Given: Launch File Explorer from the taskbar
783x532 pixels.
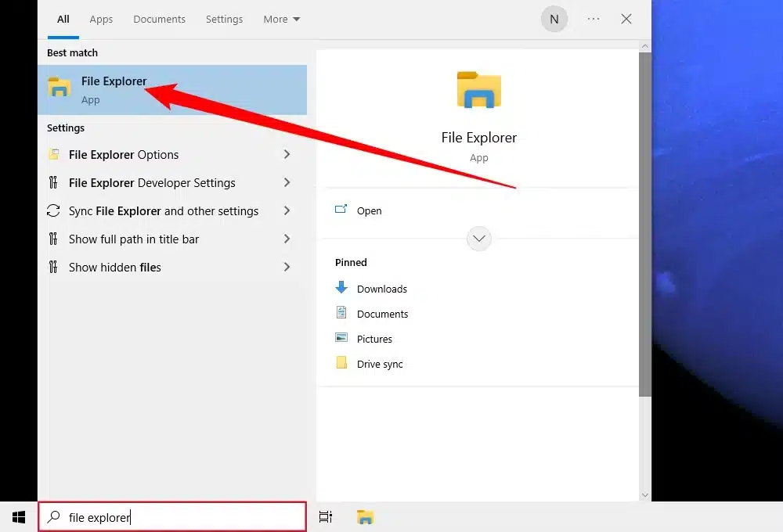Looking at the screenshot, I should 365,516.
